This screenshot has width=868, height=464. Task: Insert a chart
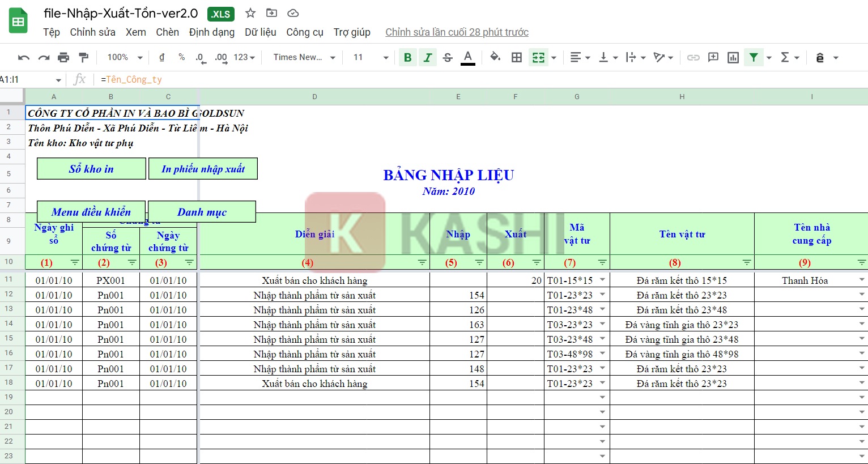pos(733,57)
